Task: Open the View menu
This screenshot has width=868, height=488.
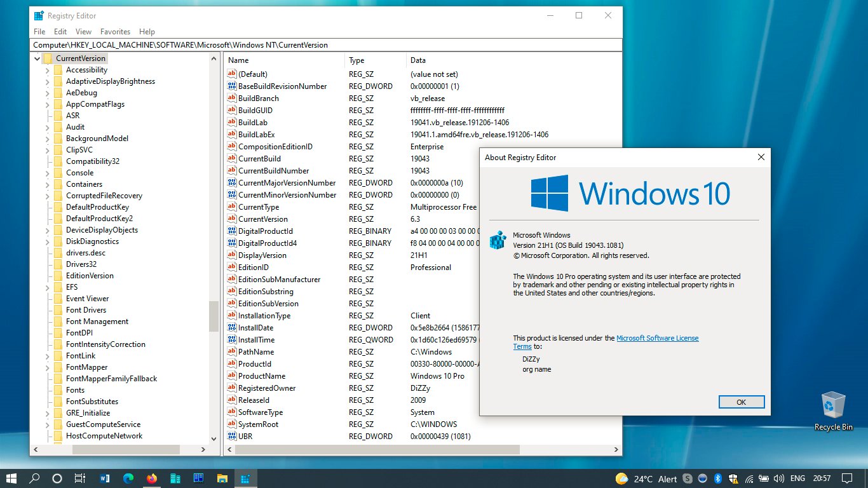Action: point(83,32)
